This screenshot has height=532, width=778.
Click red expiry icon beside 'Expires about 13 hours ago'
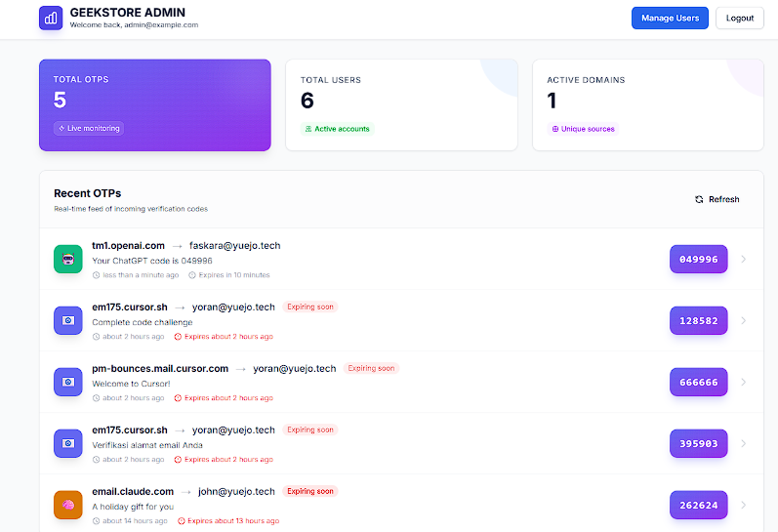[182, 521]
